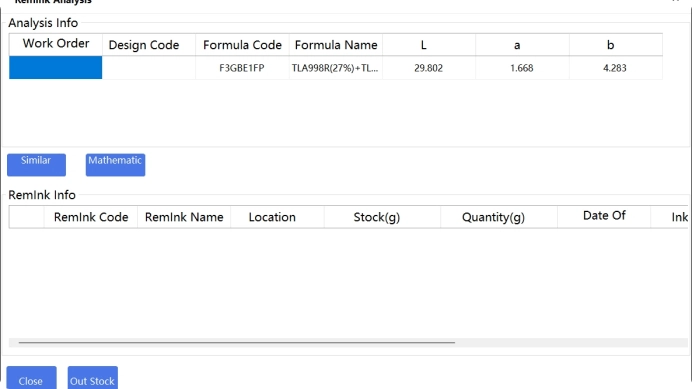Click the Design Code column header
Screen dimensions: 692x389
pos(149,45)
